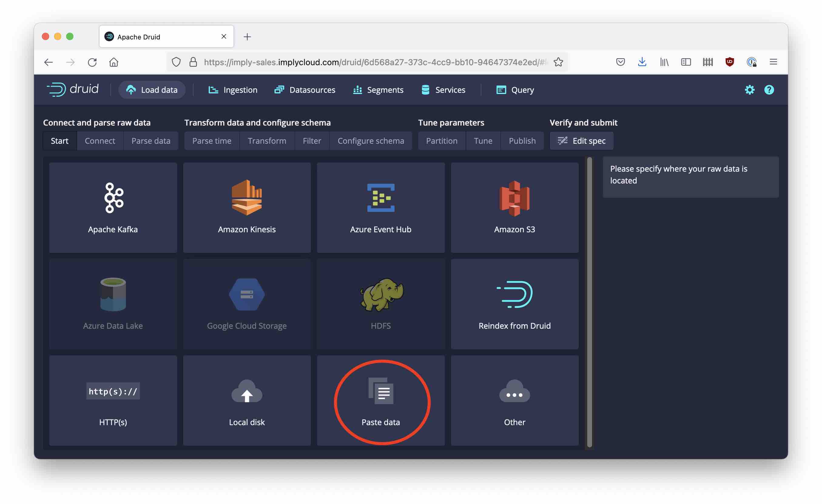
Task: Select the HTTP(s) source tile
Action: click(113, 400)
